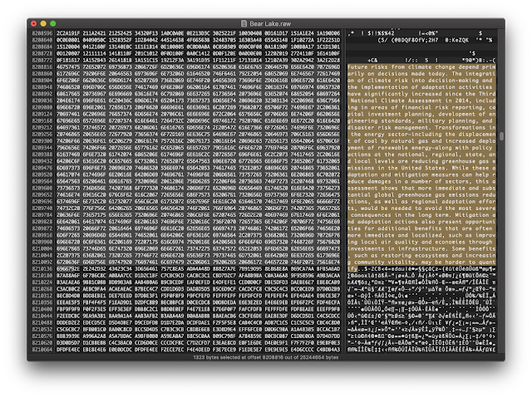Click the document proxy icon beside Bear Lake.raw
The image size is (532, 397).
(x=244, y=23)
